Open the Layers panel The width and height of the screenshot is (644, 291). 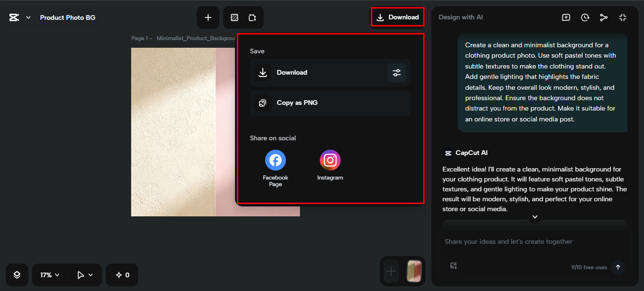point(17,274)
